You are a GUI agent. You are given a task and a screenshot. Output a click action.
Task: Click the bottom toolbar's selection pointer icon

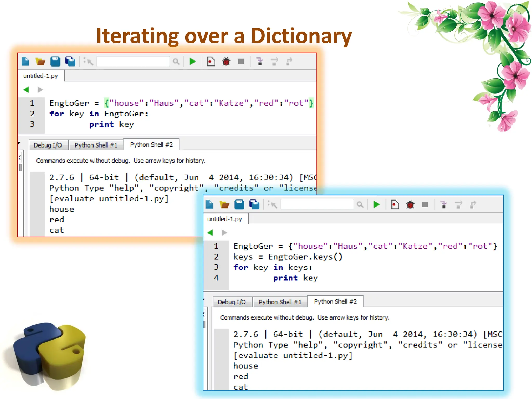click(272, 205)
